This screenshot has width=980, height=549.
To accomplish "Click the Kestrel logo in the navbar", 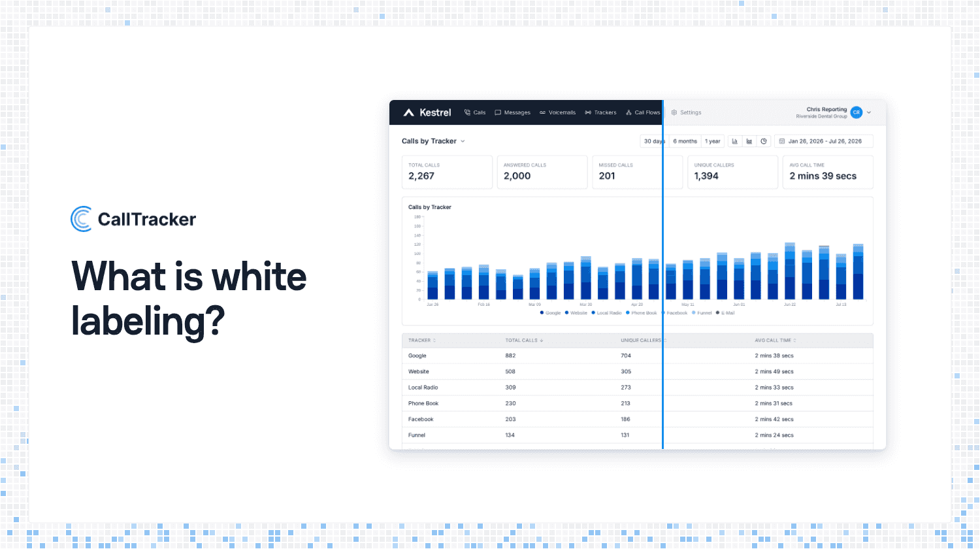I will [427, 112].
